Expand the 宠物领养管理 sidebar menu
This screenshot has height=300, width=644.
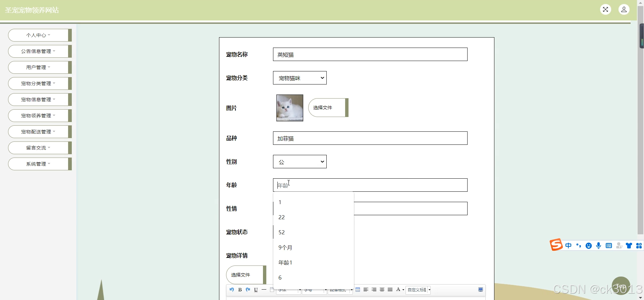point(40,116)
